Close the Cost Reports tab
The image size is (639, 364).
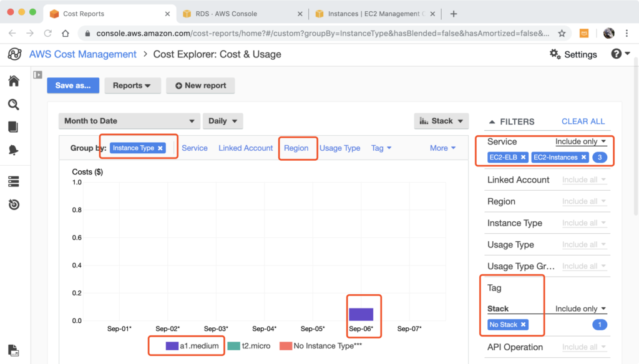167,14
